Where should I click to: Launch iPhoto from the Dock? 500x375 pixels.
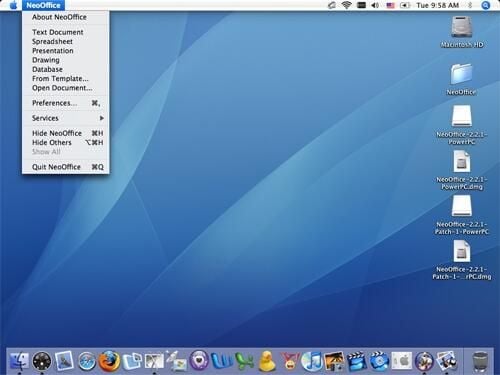tap(334, 361)
